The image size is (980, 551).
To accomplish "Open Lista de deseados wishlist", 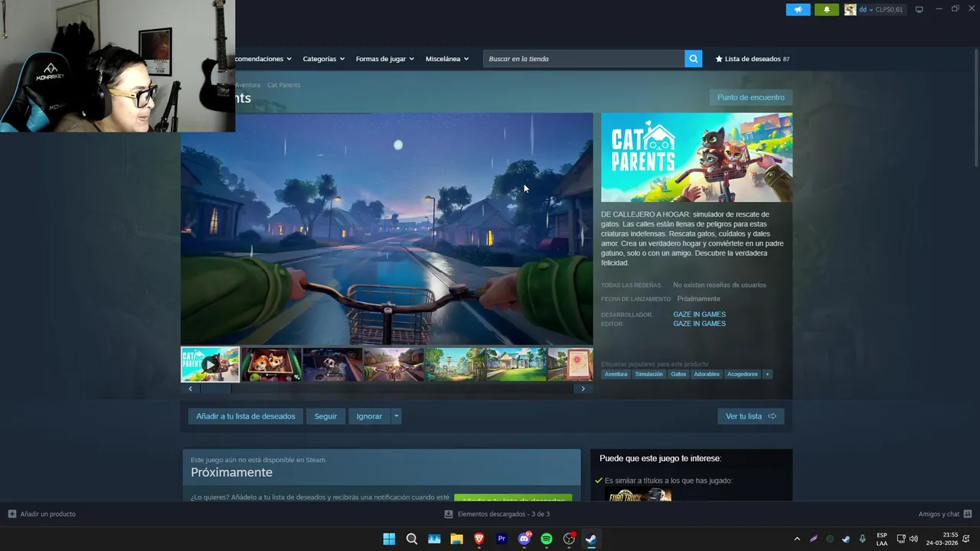I will pos(753,59).
